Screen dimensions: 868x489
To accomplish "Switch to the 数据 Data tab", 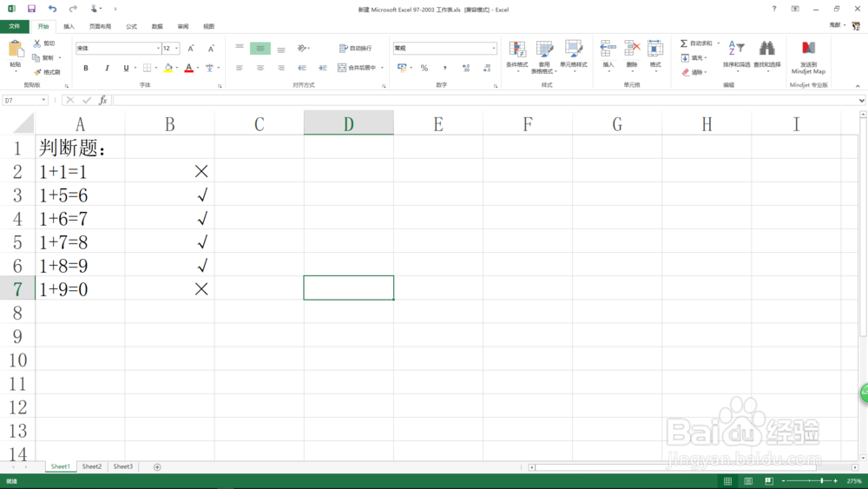I will click(x=157, y=26).
